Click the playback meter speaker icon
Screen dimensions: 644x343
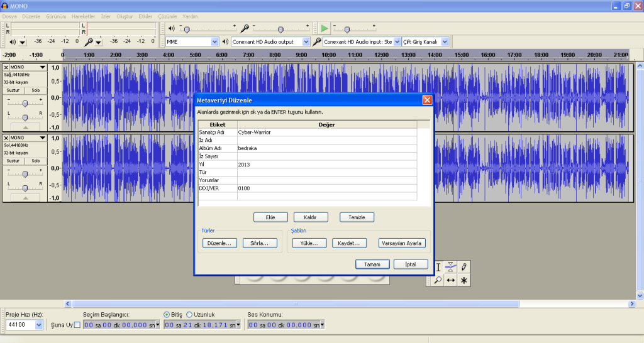[x=13, y=42]
